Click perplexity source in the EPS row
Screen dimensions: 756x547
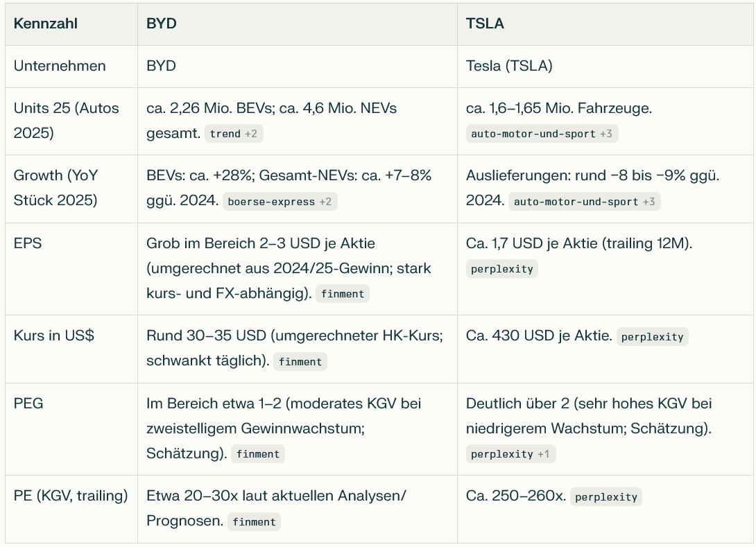point(501,269)
